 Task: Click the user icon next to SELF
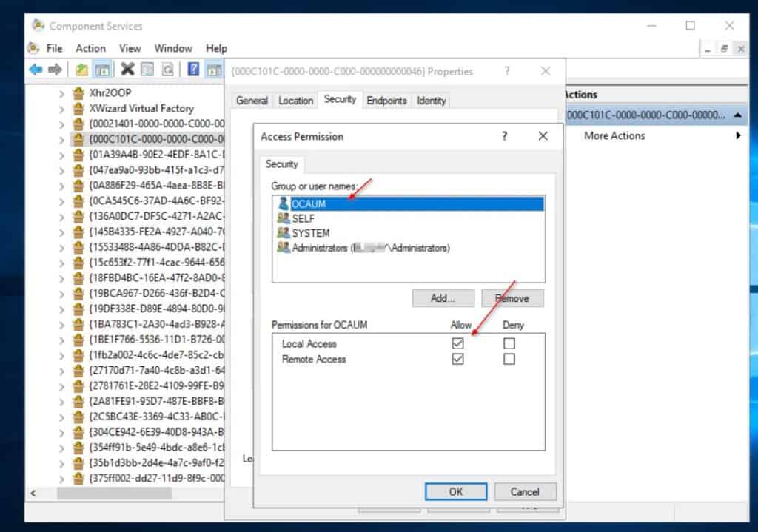284,218
